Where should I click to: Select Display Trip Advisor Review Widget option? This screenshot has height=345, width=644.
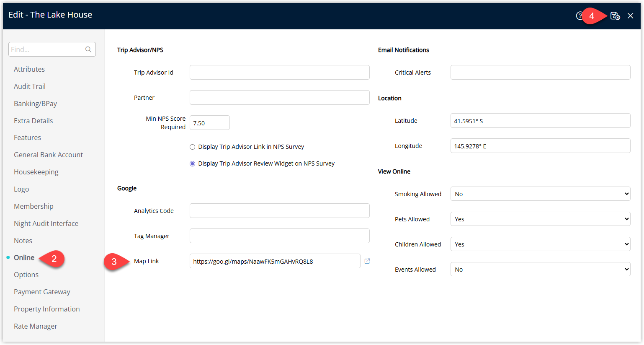[193, 164]
